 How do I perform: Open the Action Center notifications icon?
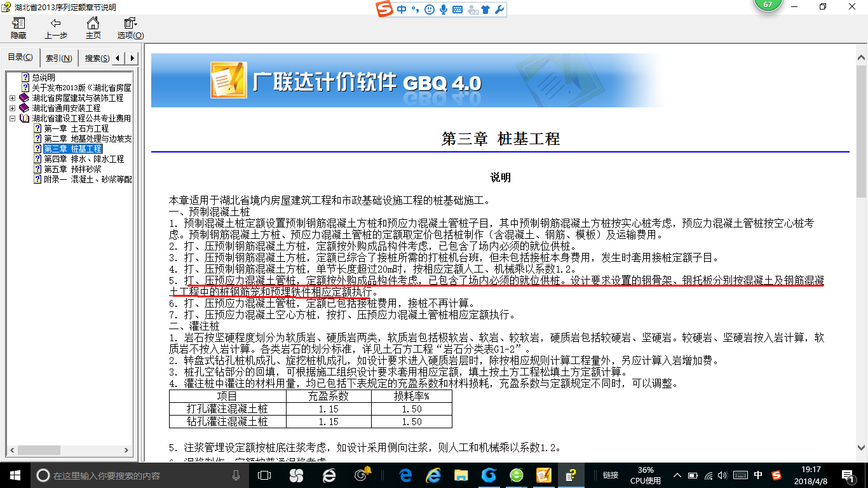tap(848, 475)
